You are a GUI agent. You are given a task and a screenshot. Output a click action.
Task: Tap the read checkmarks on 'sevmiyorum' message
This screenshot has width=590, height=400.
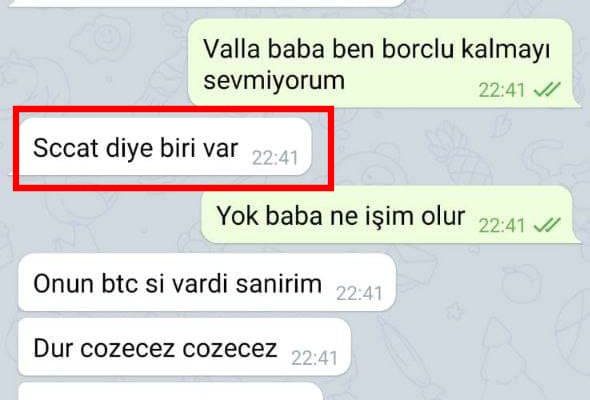tap(547, 90)
